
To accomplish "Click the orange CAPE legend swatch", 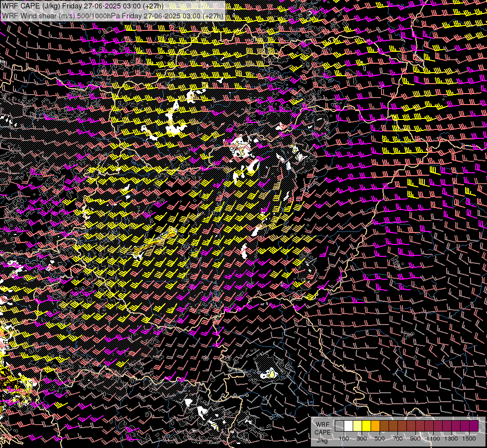I will pos(375,426).
